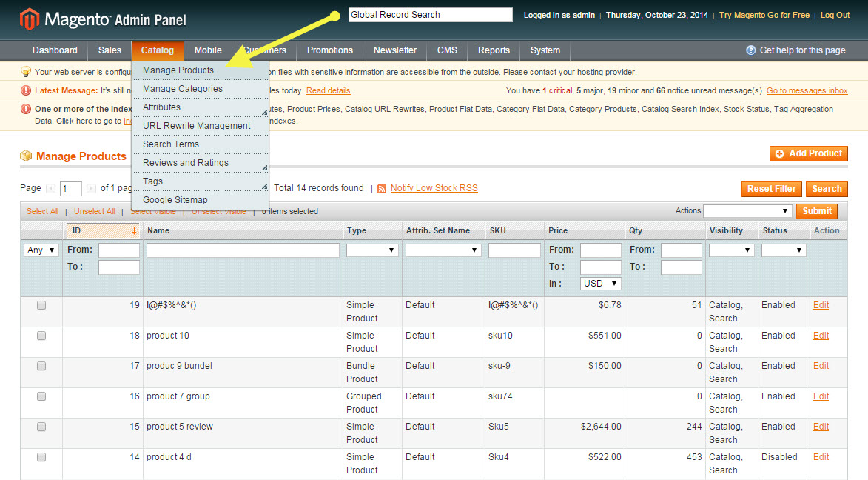Check the product 7 group checkbox
The width and height of the screenshot is (868, 480).
click(41, 396)
